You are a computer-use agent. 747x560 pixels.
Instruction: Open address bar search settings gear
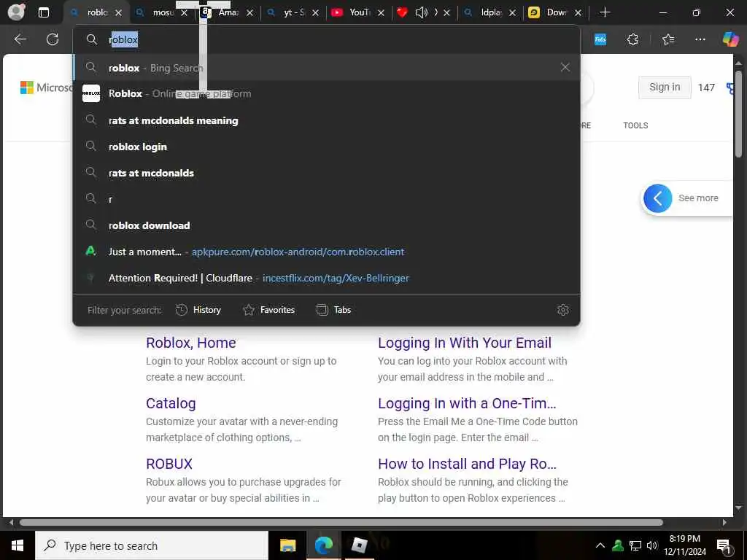(563, 310)
